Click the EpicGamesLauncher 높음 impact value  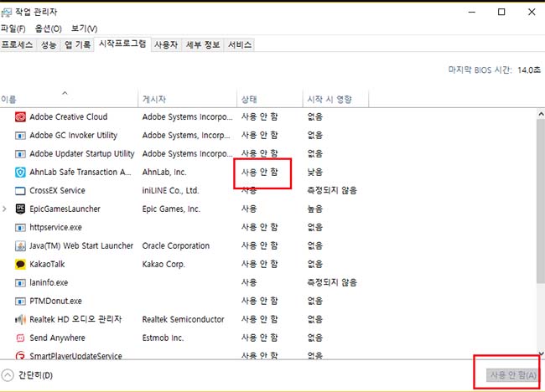coord(315,209)
